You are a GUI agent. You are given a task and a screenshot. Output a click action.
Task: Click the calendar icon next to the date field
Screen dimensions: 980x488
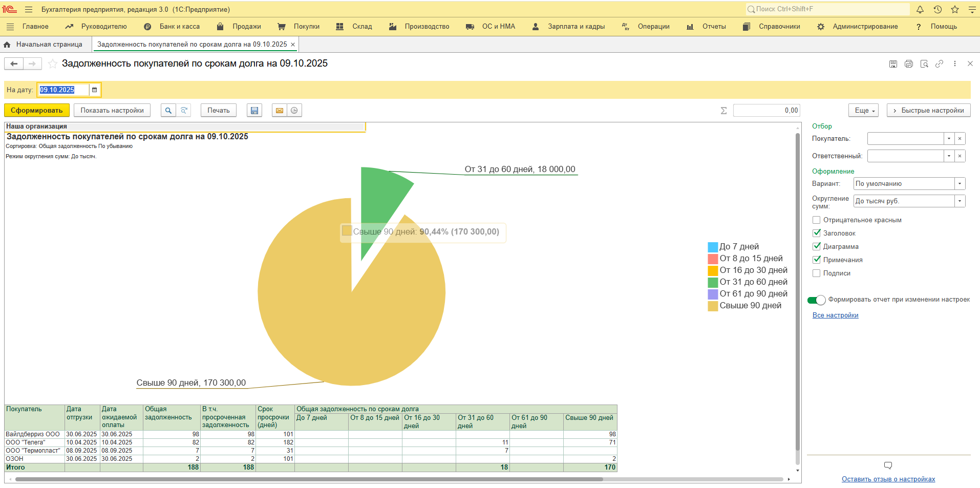coord(94,90)
